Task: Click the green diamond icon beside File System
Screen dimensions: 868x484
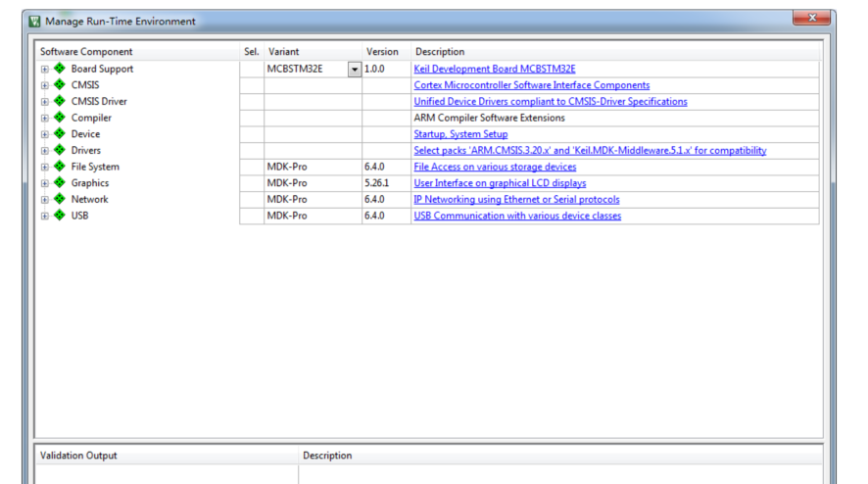Action: point(59,167)
